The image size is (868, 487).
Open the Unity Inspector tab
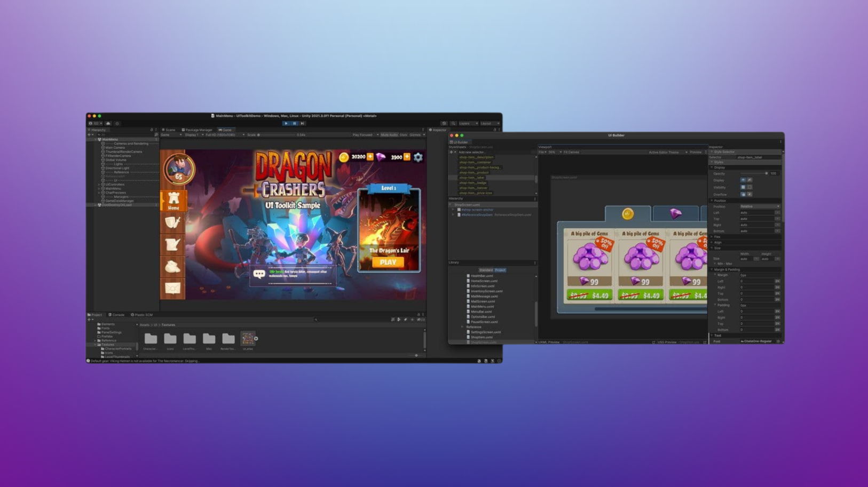point(438,130)
